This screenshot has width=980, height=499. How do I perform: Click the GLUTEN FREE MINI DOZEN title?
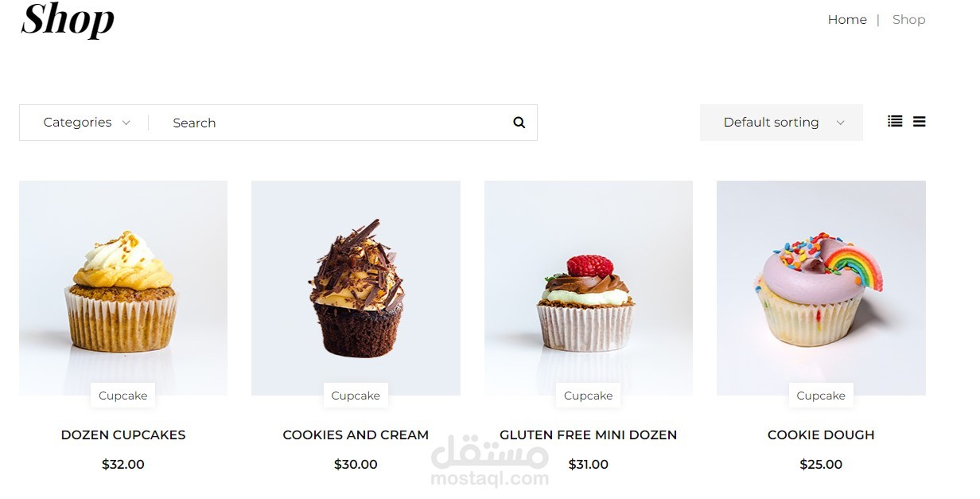(589, 435)
